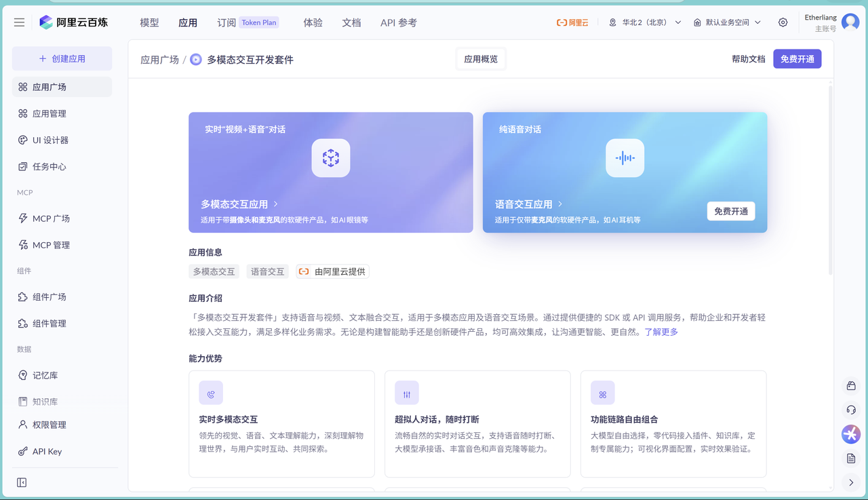Click the 能力优势 heading
This screenshot has width=868, height=500.
205,358
